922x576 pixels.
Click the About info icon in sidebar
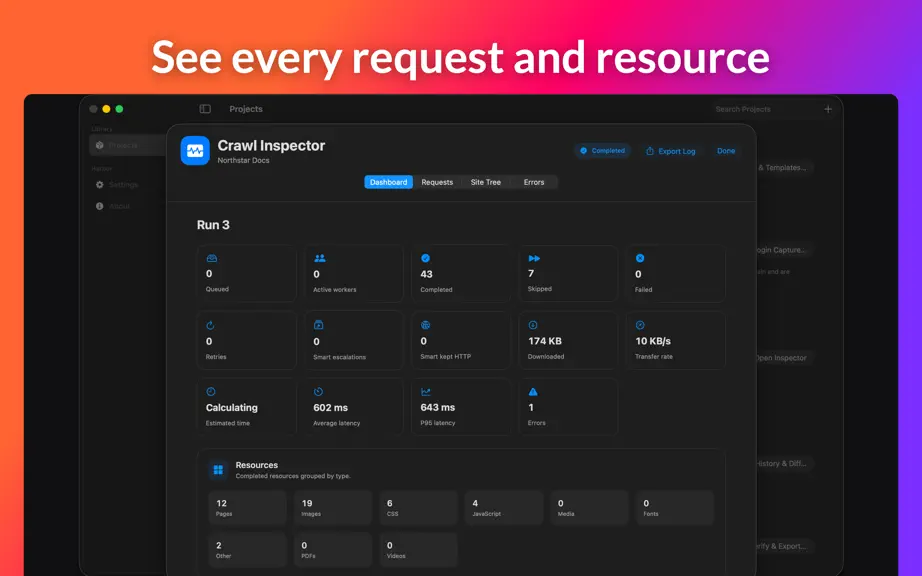99,206
